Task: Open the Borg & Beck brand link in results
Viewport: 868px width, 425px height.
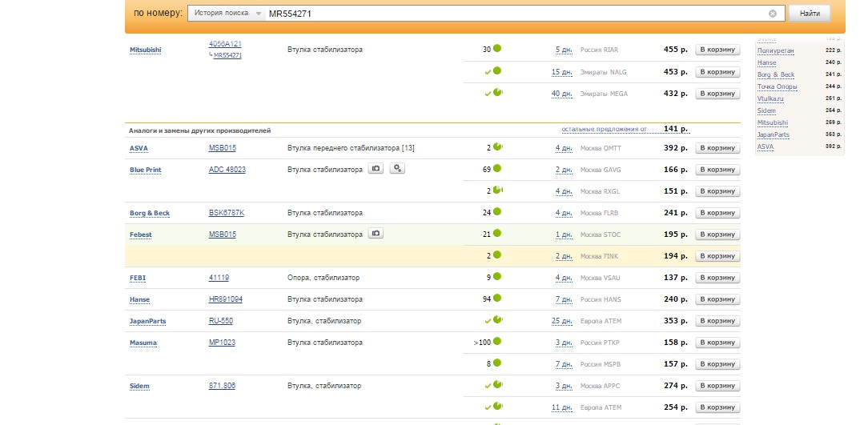Action: (x=150, y=213)
